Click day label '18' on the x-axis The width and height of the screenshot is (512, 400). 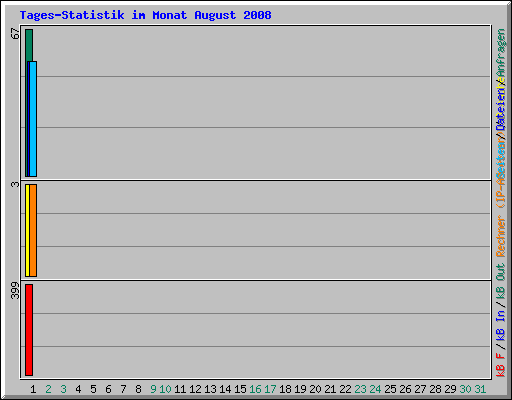point(285,389)
